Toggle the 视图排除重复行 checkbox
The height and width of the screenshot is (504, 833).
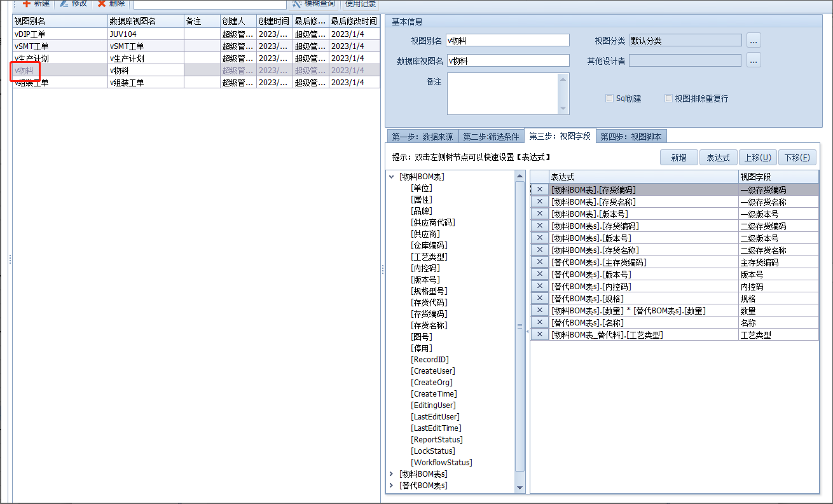[668, 99]
